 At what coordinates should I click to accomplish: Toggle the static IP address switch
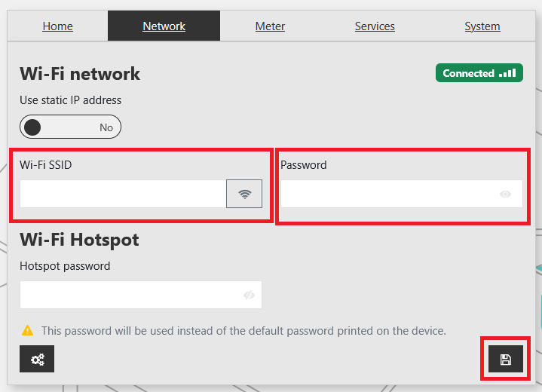point(71,127)
